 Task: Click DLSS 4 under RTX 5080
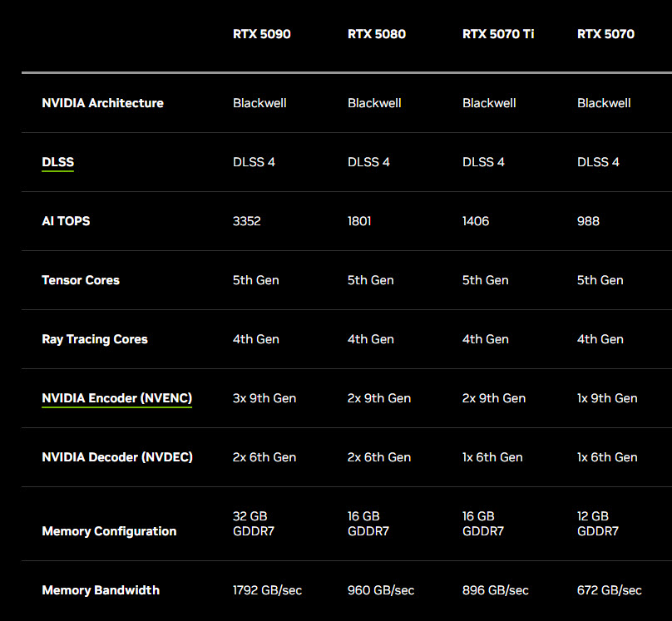click(368, 162)
